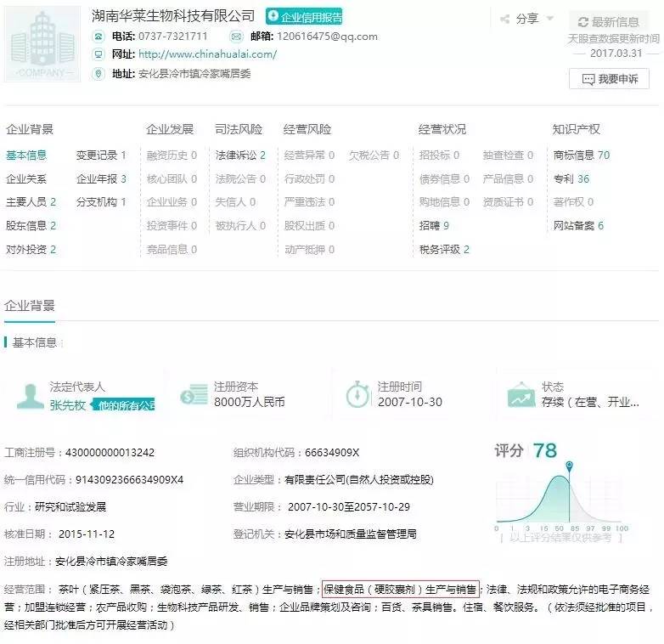664x644 pixels.
Task: Open 企业关系 section
Action: point(26,178)
